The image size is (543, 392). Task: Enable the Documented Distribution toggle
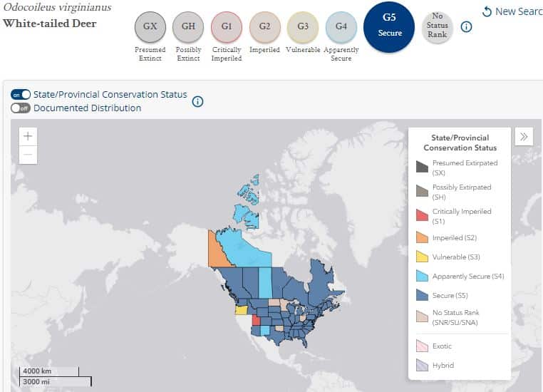tap(21, 108)
